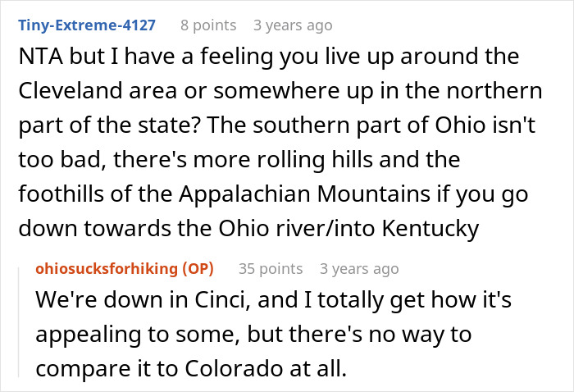The width and height of the screenshot is (574, 392).
Task: Open timestamp link on Tiny-Extreme-4127's comment
Action: click(x=293, y=25)
